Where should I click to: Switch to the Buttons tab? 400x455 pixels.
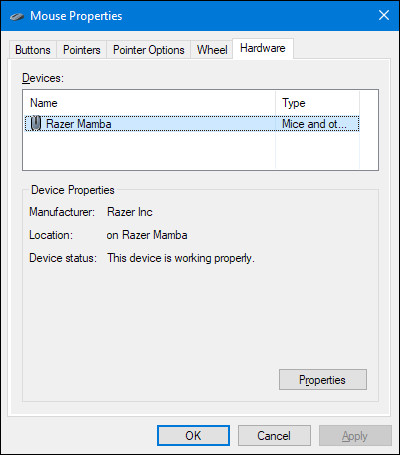(33, 50)
